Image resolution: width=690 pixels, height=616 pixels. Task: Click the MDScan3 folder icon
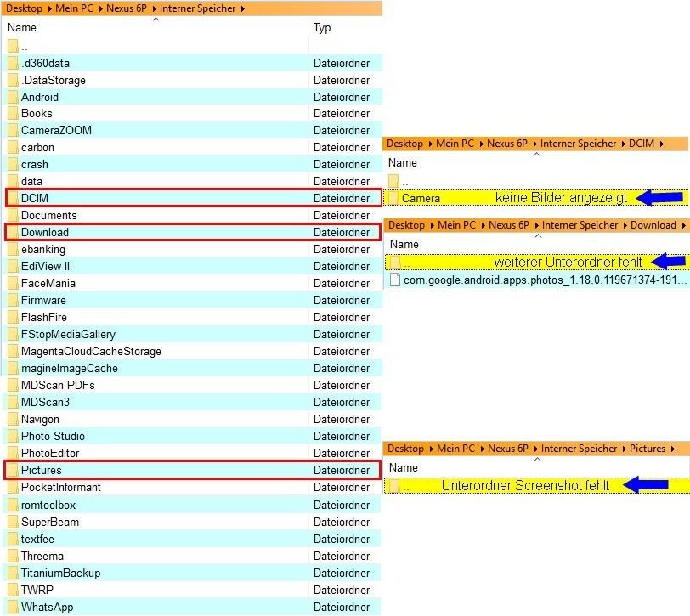[13, 402]
